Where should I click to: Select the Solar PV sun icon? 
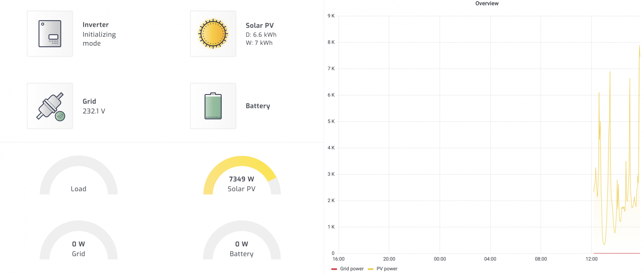pyautogui.click(x=213, y=34)
